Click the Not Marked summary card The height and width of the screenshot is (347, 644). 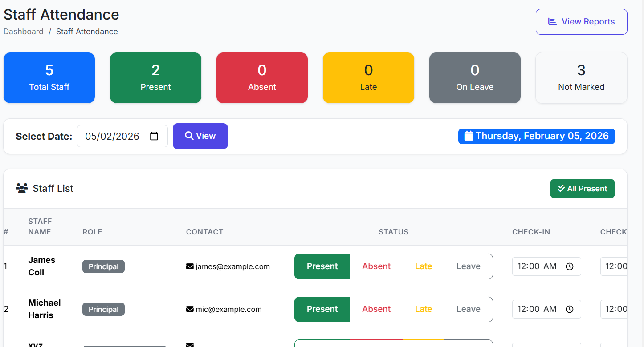(581, 78)
